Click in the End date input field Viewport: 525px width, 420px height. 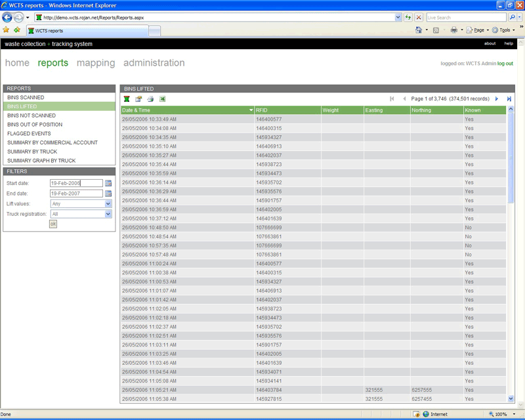click(76, 194)
